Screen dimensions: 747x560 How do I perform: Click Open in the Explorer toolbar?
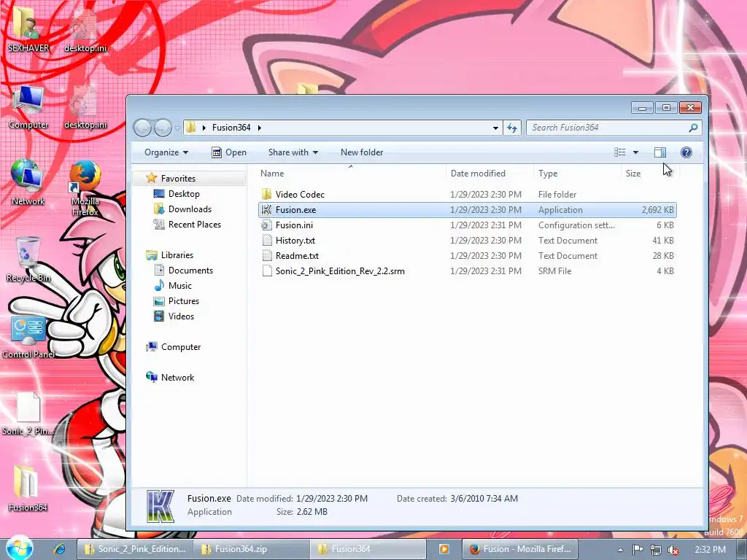(229, 152)
